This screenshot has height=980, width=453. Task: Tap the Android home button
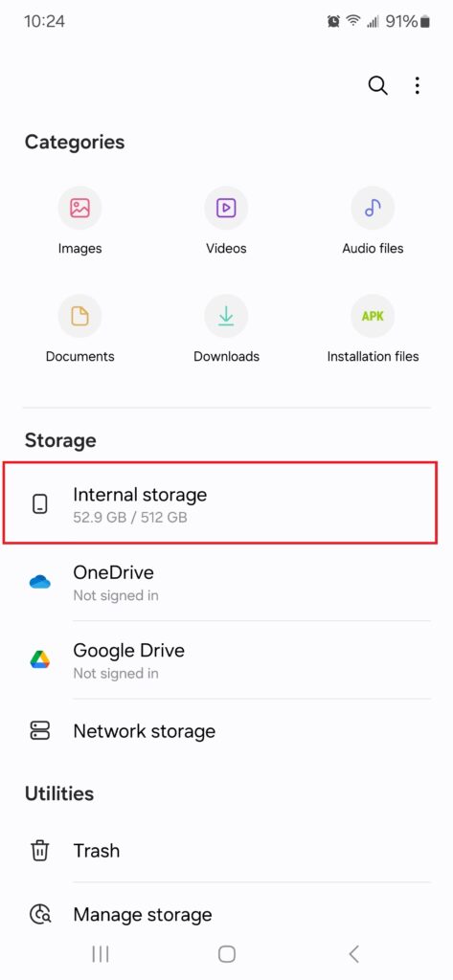[226, 954]
